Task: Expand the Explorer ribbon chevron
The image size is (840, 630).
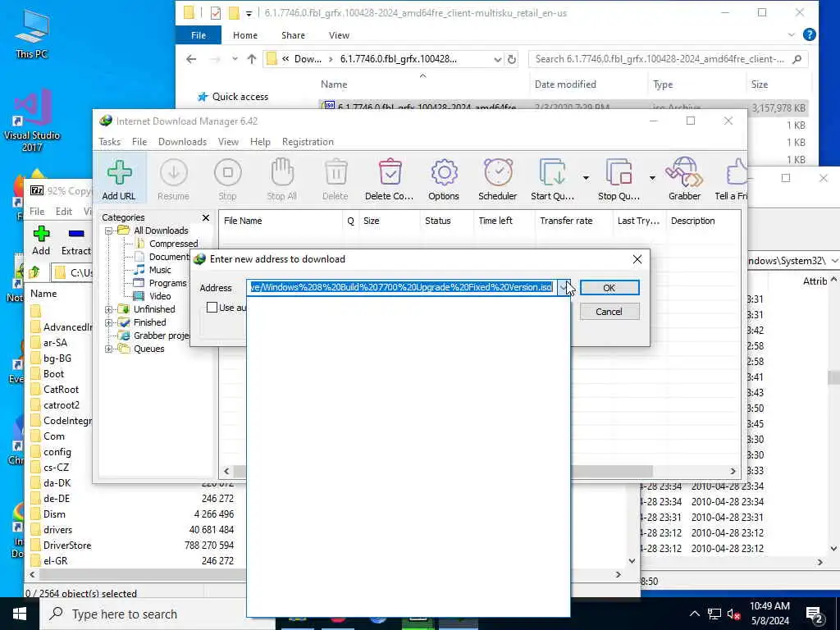Action: (x=792, y=34)
